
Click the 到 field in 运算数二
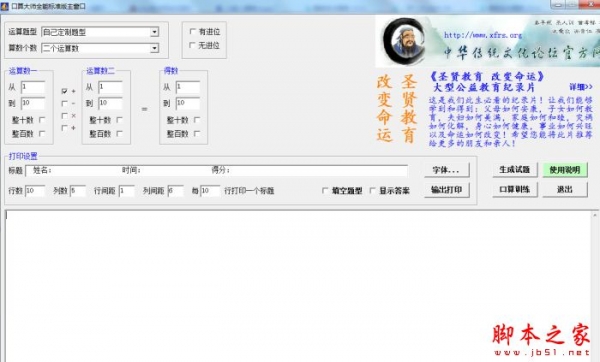pos(111,103)
